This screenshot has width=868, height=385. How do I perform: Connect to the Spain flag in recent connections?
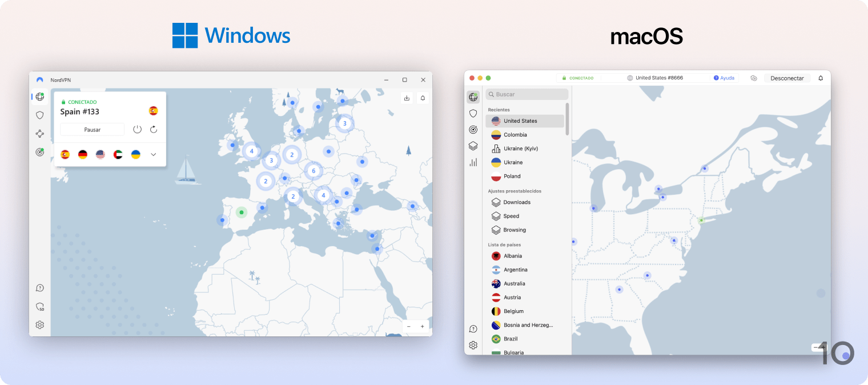(x=65, y=154)
